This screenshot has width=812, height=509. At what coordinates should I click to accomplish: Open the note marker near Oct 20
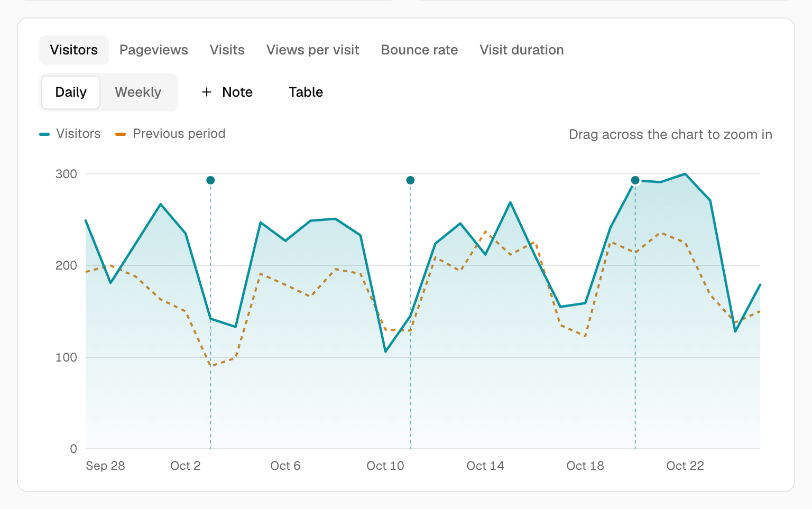click(635, 180)
